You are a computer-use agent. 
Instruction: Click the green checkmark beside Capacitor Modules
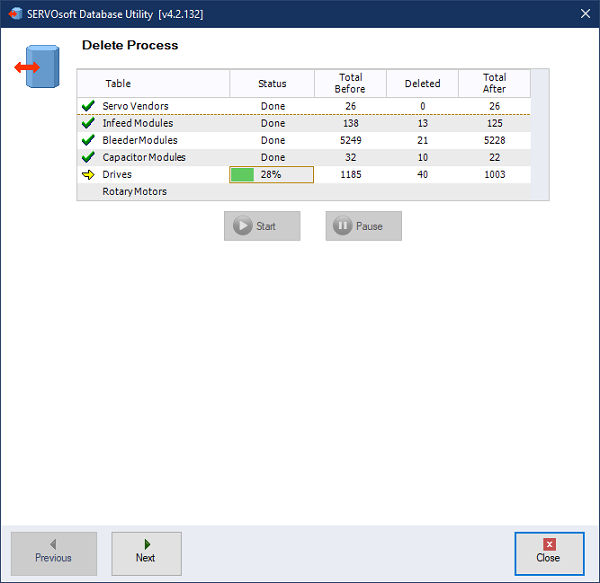88,157
